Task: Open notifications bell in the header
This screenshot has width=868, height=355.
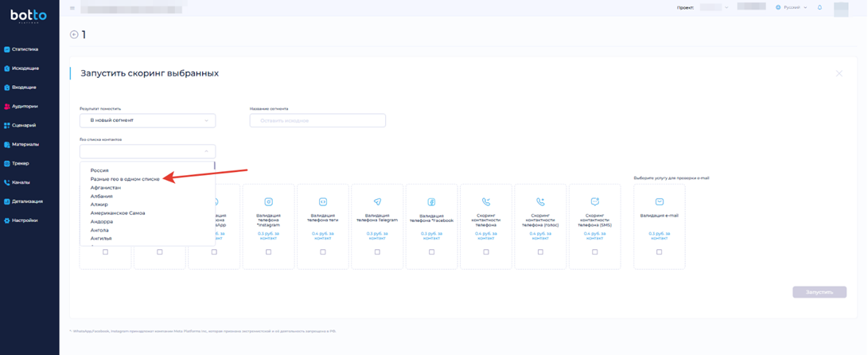Action: click(x=819, y=8)
